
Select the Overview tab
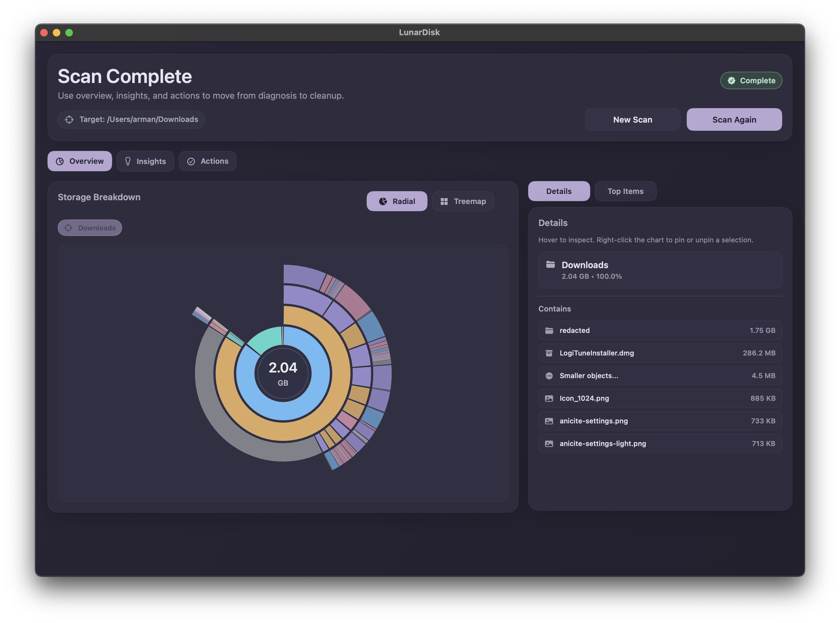point(79,161)
